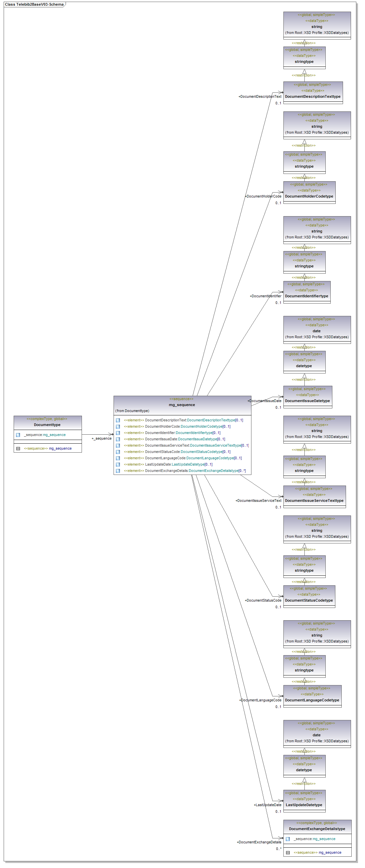Select the icon next to LastUpdateDate element
This screenshot has height=868, width=365.
[118, 464]
